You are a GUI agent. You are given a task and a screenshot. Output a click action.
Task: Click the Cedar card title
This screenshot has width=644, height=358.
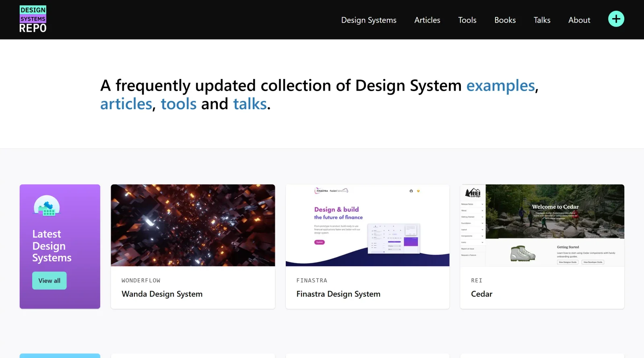(x=481, y=294)
